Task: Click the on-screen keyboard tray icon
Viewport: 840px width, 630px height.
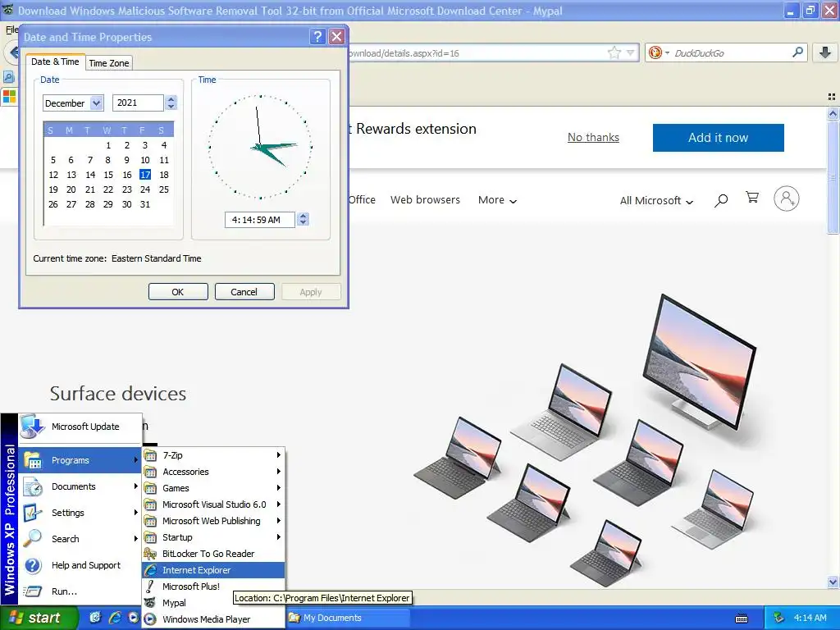Action: [742, 619]
